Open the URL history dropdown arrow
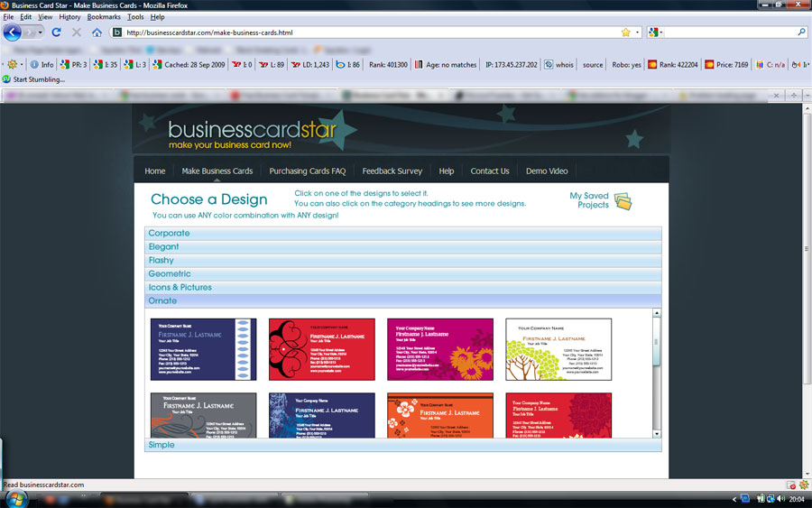 [x=637, y=32]
